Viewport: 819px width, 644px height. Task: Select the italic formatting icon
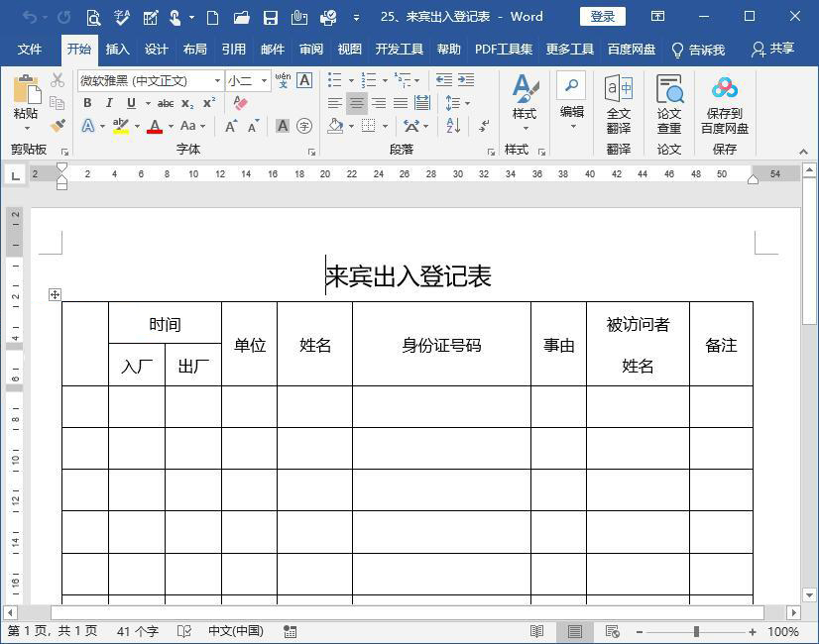tap(109, 102)
